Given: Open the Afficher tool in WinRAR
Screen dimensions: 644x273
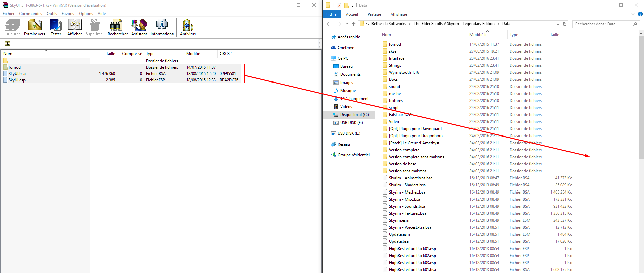Looking at the screenshot, I should click(x=75, y=27).
